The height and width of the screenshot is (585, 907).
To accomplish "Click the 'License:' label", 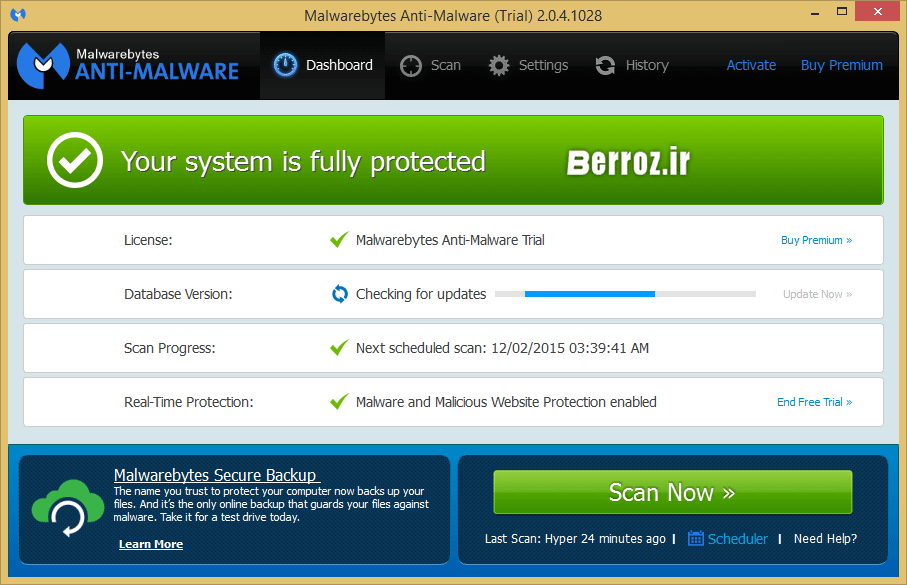I will [148, 240].
